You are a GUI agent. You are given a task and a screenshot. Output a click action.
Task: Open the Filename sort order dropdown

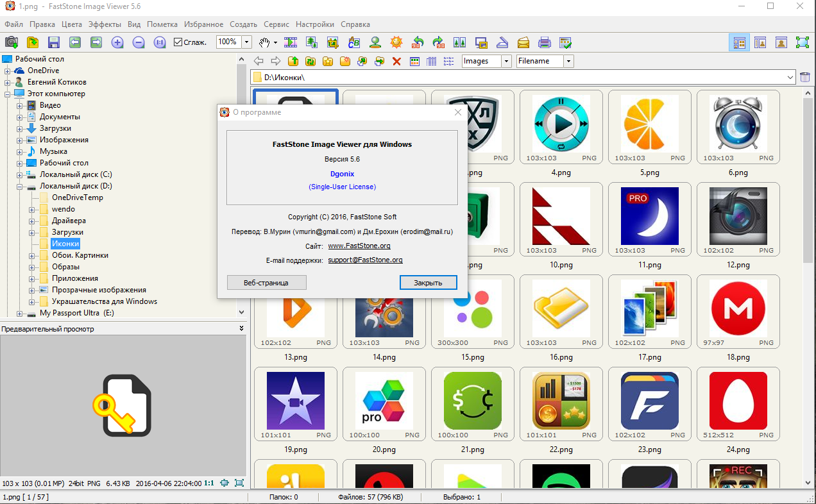tap(568, 61)
